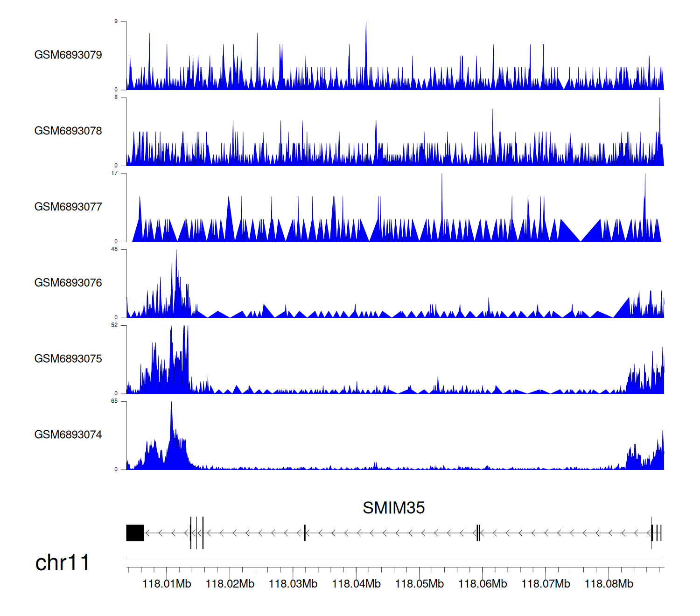Click the GSM6893075 track label
Viewport: 700px width, 616px height.
[x=68, y=359]
